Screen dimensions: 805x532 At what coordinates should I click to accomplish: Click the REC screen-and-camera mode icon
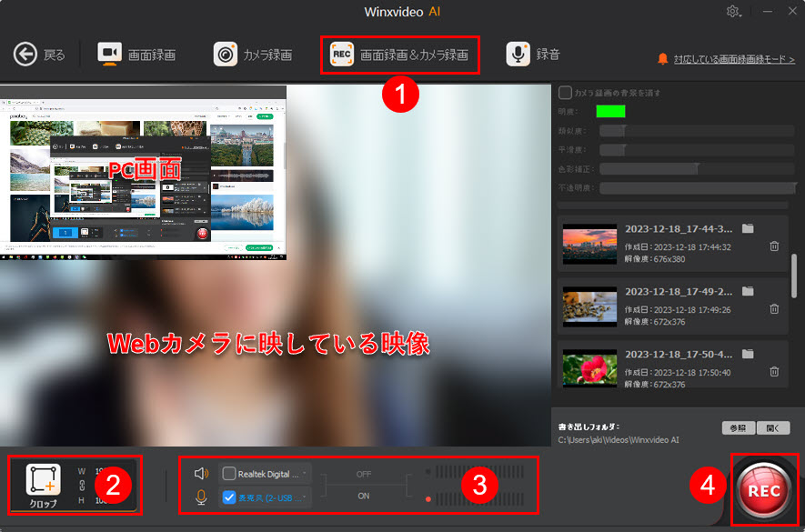tap(341, 54)
